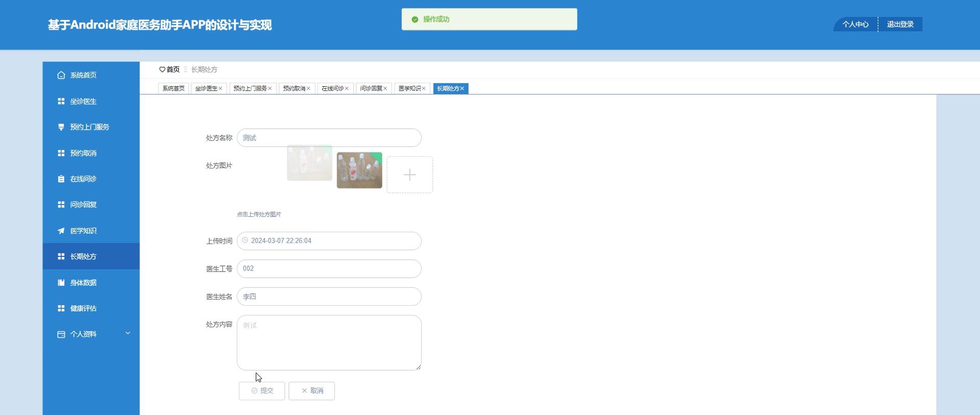This screenshot has height=415, width=980.
Task: Close the 医学知识 tab
Action: tap(424, 88)
